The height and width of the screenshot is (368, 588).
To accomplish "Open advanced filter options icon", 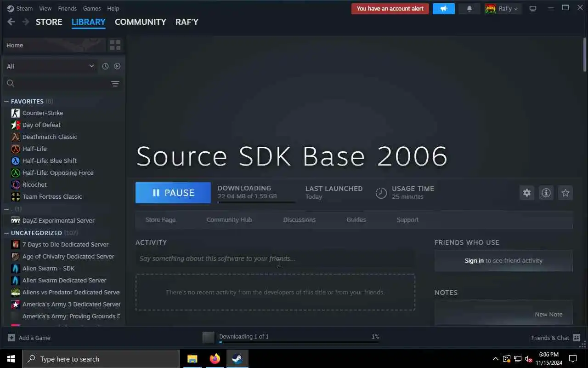I will [115, 83].
